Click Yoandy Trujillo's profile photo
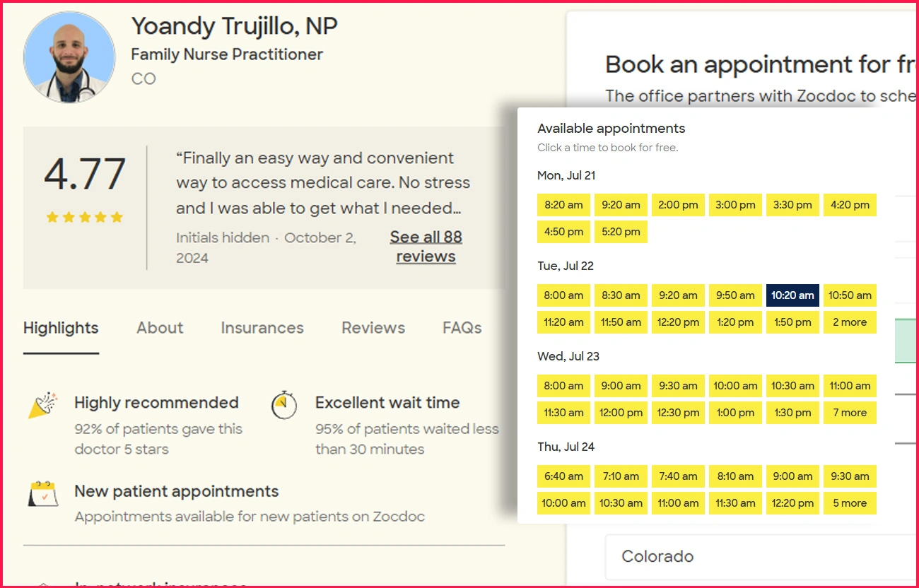The image size is (919, 588). (69, 57)
